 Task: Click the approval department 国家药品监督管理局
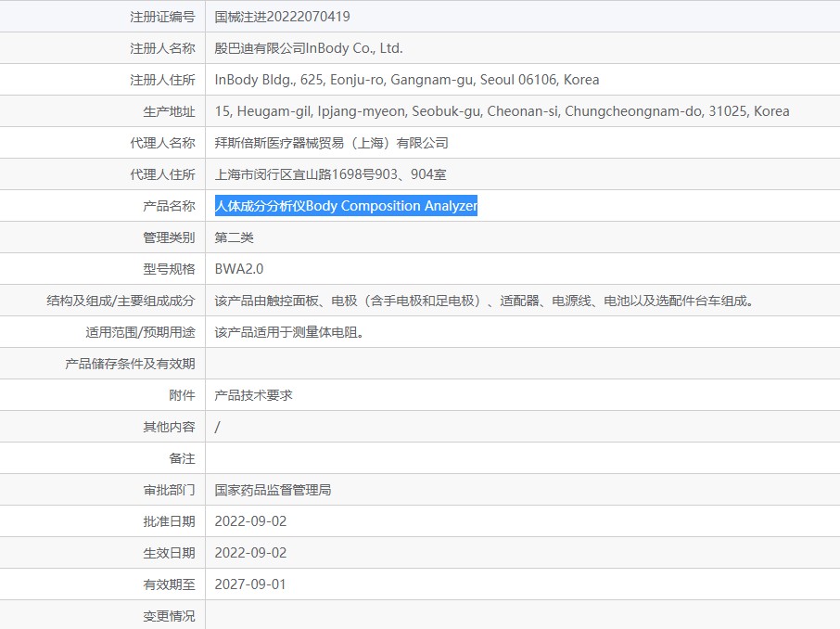[x=273, y=490]
